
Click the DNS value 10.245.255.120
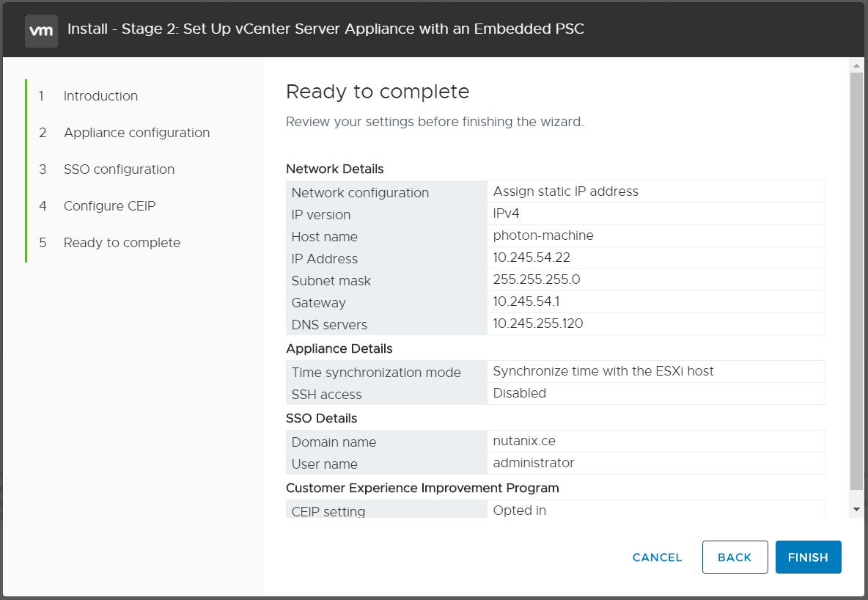(538, 323)
